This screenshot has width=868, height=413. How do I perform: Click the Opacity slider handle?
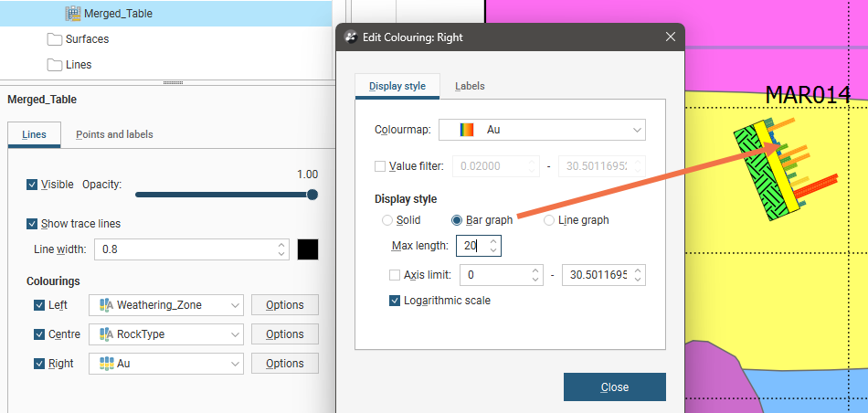coord(312,194)
